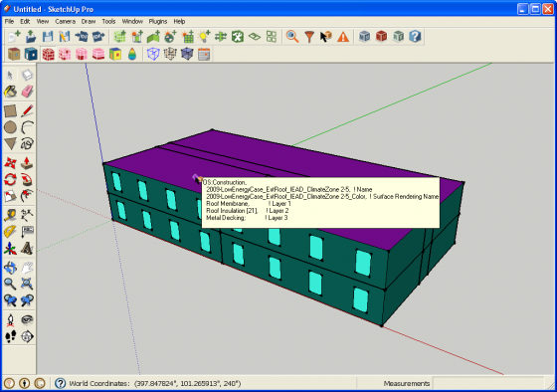Select the Orbit tool

pyautogui.click(x=10, y=268)
